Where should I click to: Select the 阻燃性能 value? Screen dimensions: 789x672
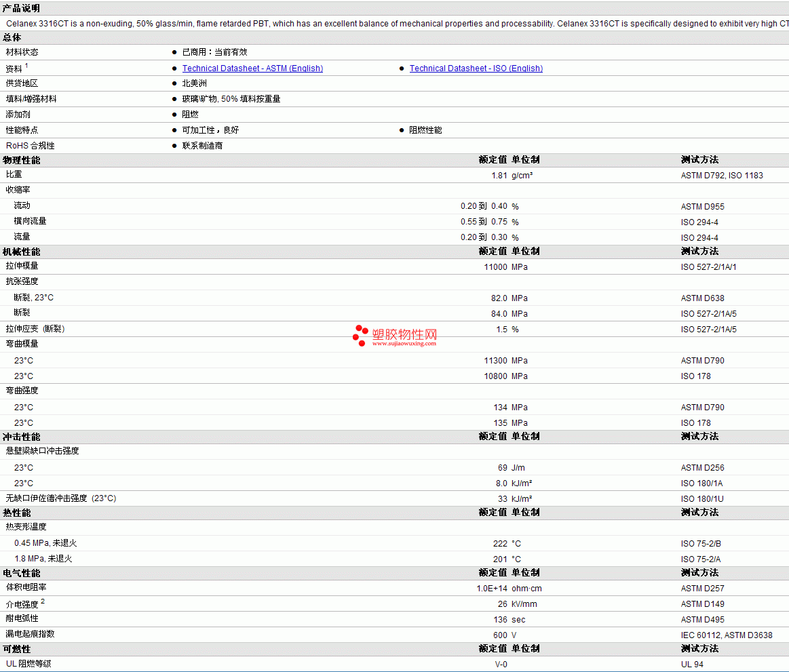[x=425, y=130]
